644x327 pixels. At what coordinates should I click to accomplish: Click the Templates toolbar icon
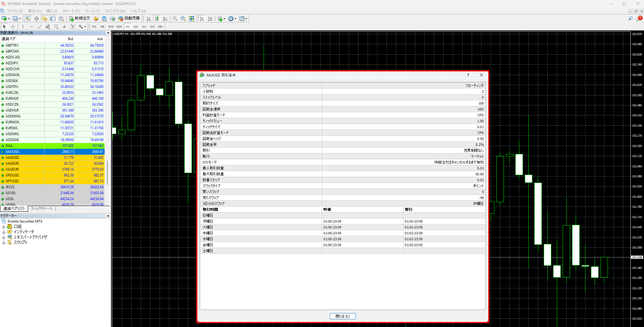click(x=242, y=19)
